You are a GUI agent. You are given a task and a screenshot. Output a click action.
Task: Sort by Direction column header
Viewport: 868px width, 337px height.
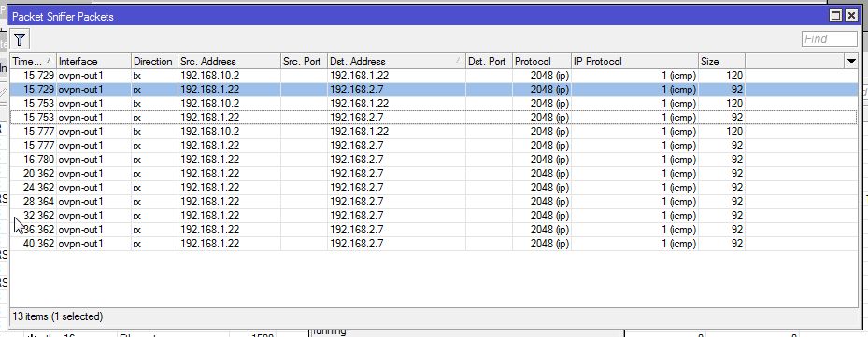(x=154, y=62)
